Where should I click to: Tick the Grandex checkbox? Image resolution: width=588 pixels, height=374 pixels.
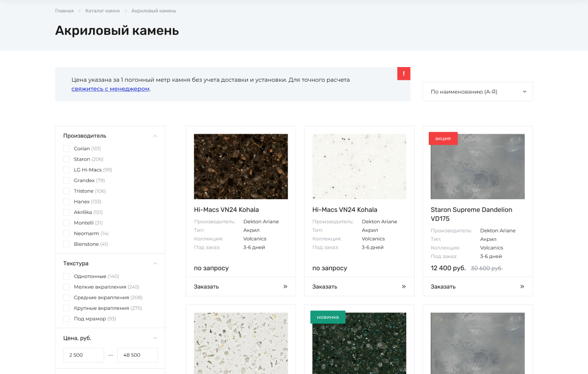67,180
